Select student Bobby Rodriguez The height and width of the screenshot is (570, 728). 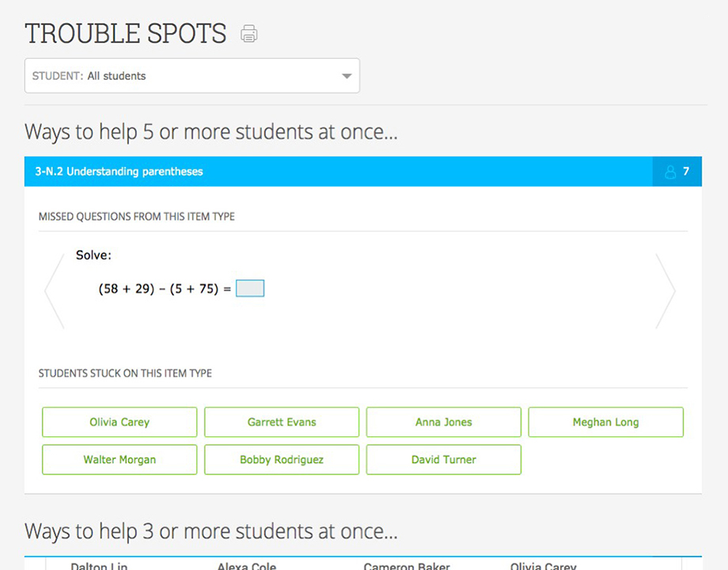281,459
